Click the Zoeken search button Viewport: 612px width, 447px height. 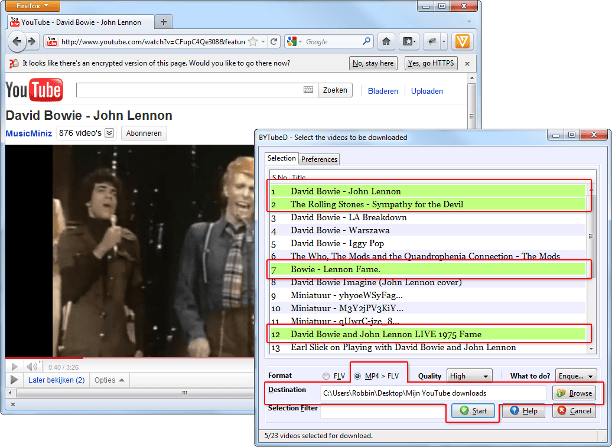335,90
